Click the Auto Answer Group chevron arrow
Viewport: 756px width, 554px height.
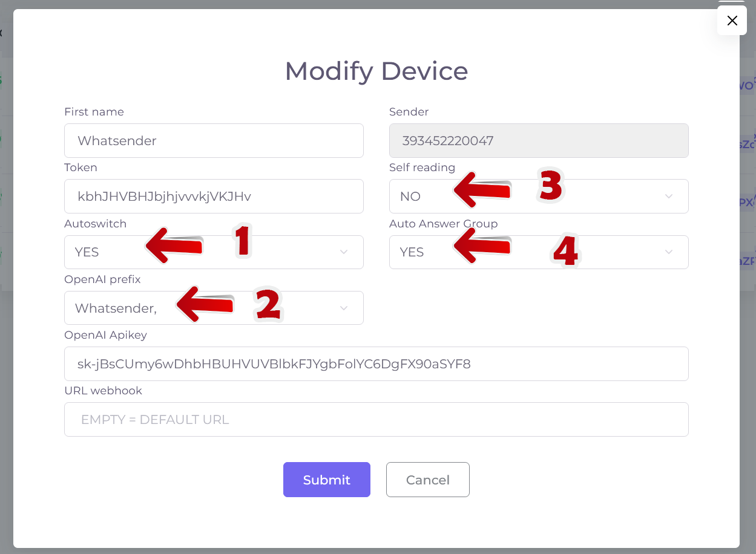669,252
